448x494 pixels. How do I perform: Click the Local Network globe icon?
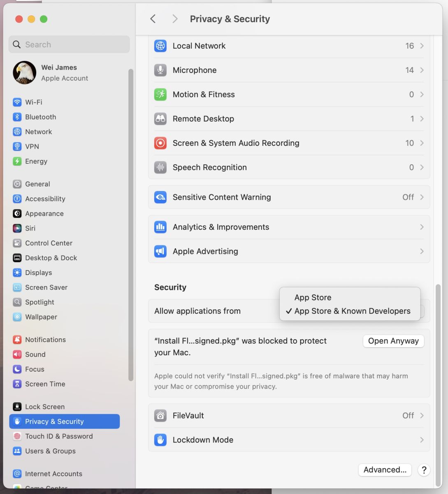pyautogui.click(x=160, y=46)
